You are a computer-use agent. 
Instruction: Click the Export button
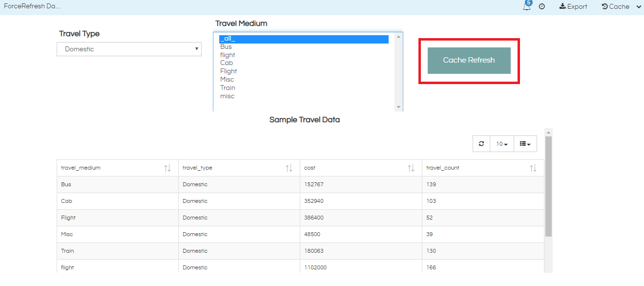573,7
